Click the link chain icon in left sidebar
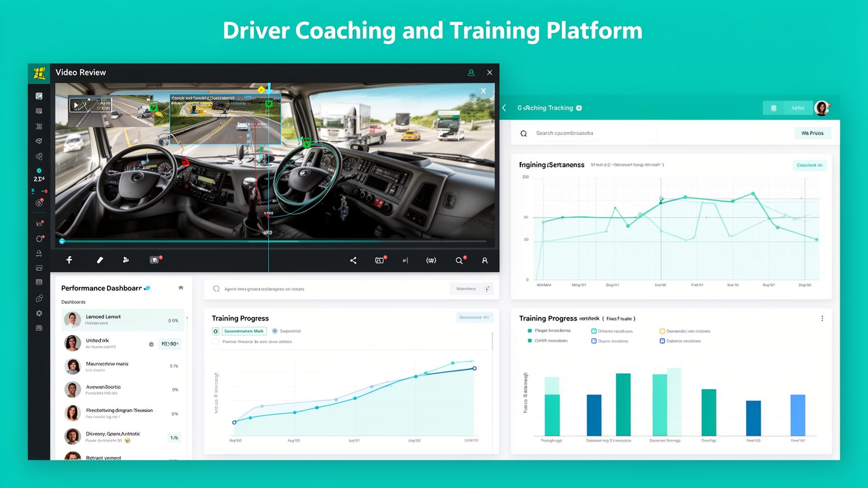The height and width of the screenshot is (488, 868). 39,298
